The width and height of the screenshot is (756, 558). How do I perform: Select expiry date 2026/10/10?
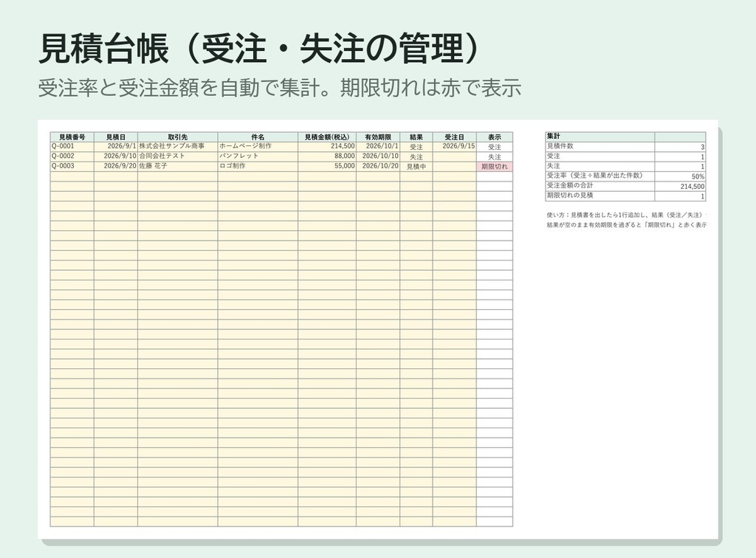[x=378, y=156]
